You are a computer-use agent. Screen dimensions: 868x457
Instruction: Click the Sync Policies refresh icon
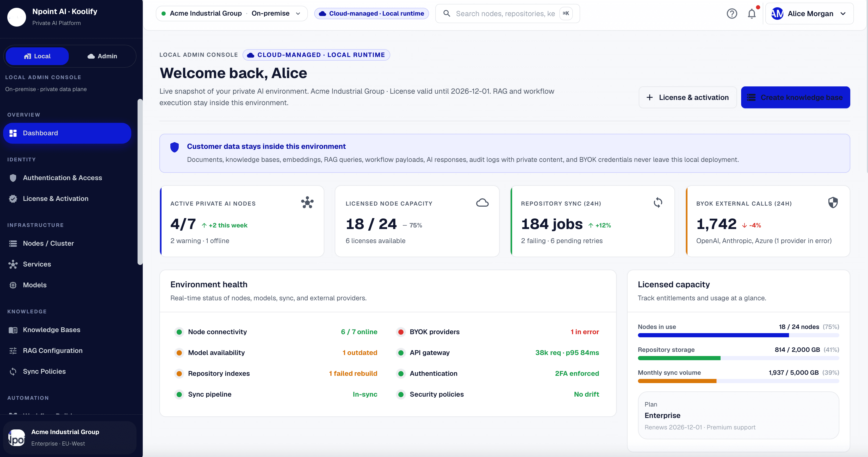tap(13, 372)
